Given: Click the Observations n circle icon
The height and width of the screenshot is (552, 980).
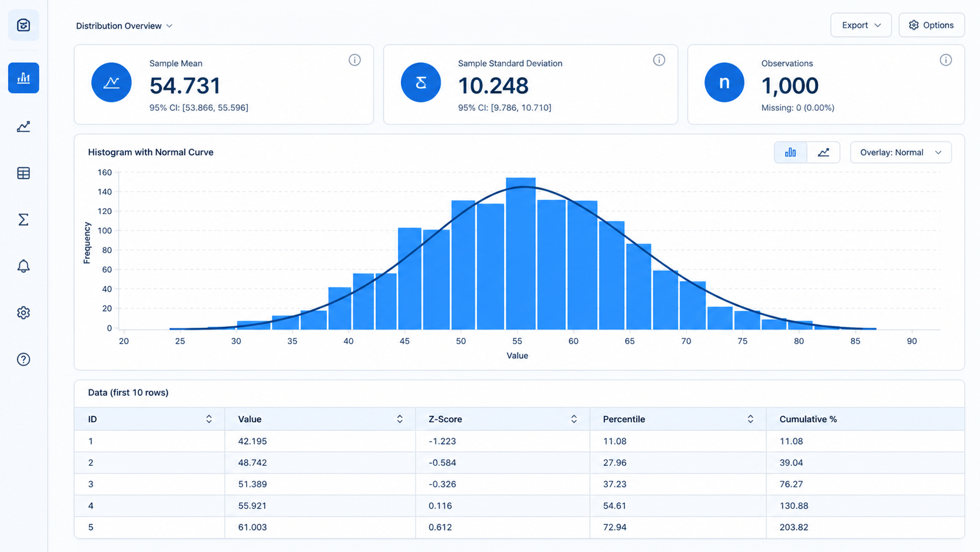Looking at the screenshot, I should tap(724, 82).
